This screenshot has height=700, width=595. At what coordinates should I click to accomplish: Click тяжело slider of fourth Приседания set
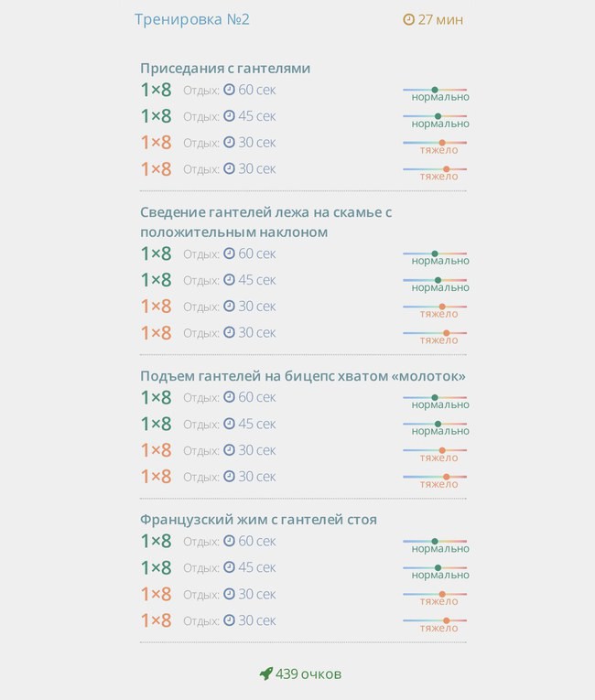pos(435,169)
